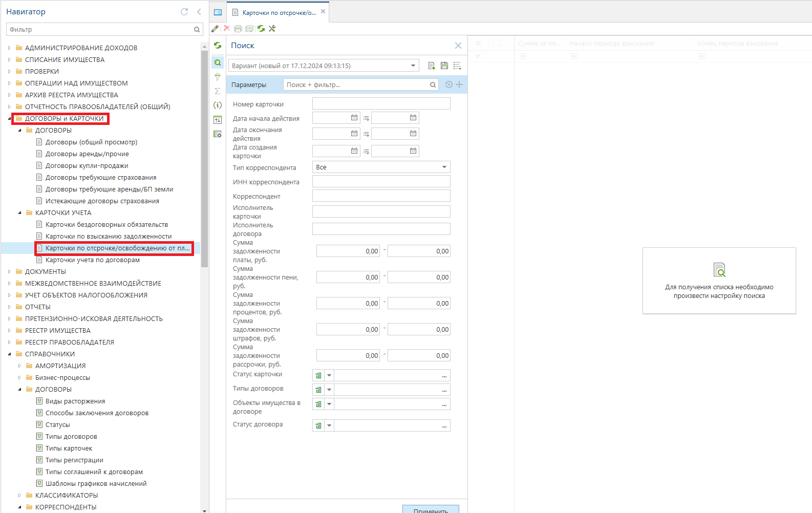Expand АДМИНИСТРИРОВАНИЕ ДОХОДОВ folder

coord(9,48)
